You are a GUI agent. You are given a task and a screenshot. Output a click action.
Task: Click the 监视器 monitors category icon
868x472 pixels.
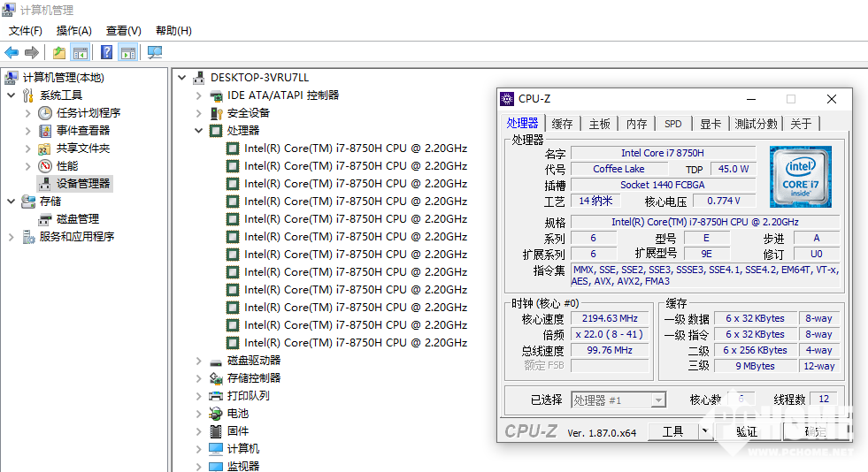[216, 467]
